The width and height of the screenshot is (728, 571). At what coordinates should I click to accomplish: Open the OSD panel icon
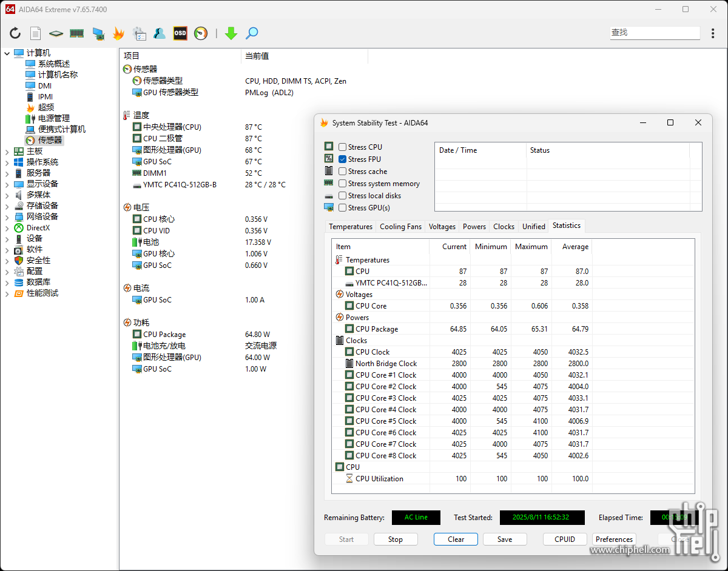180,33
